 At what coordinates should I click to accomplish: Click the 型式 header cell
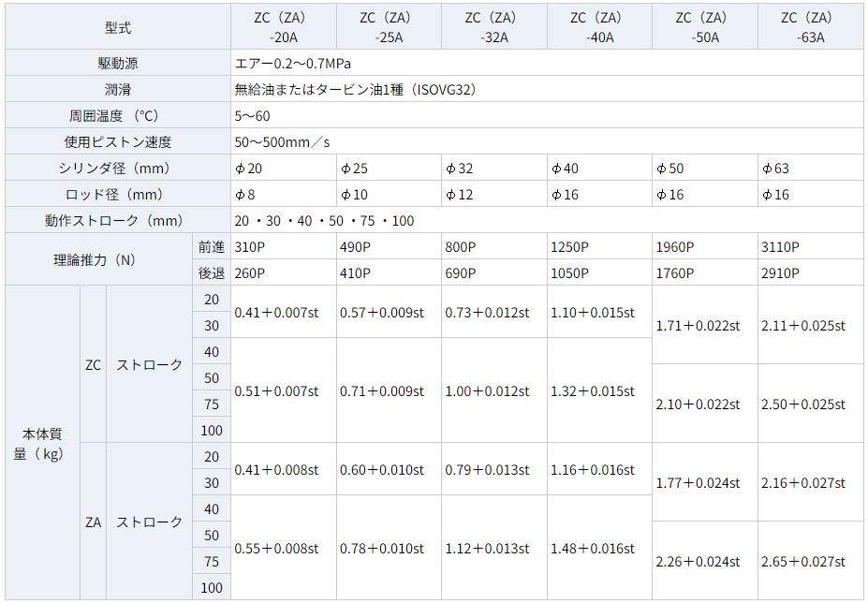pyautogui.click(x=118, y=27)
